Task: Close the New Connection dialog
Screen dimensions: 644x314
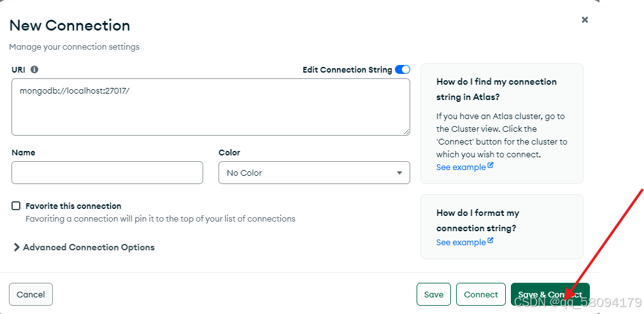Action: click(585, 20)
